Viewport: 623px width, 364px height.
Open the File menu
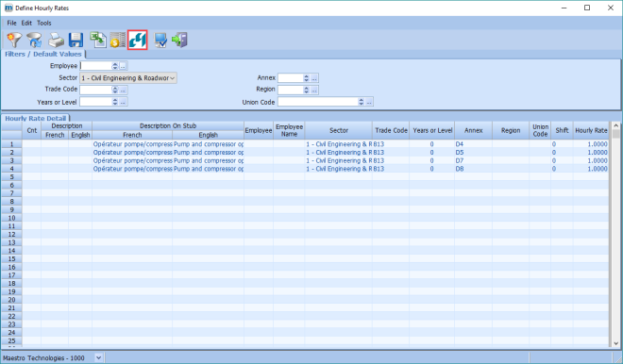[x=12, y=23]
